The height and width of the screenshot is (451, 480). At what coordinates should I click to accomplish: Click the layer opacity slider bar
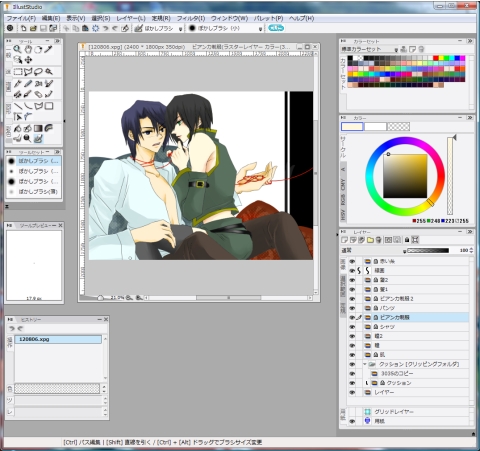[428, 250]
